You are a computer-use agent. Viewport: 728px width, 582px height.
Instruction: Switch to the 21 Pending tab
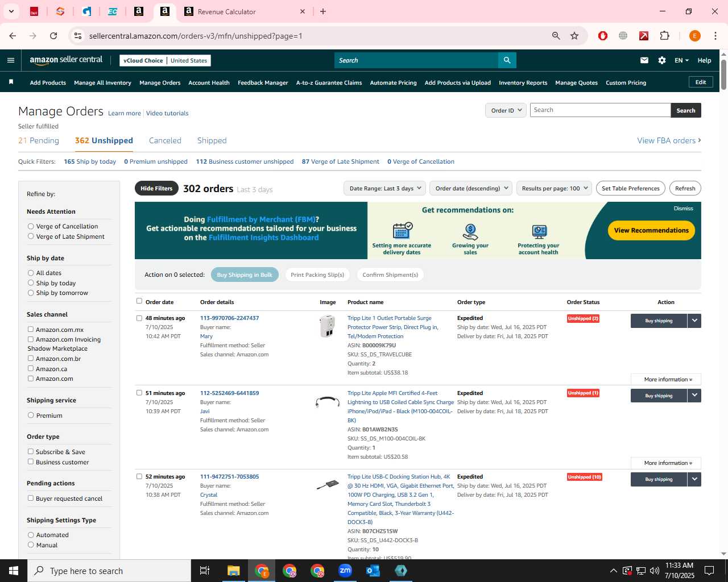tap(39, 140)
